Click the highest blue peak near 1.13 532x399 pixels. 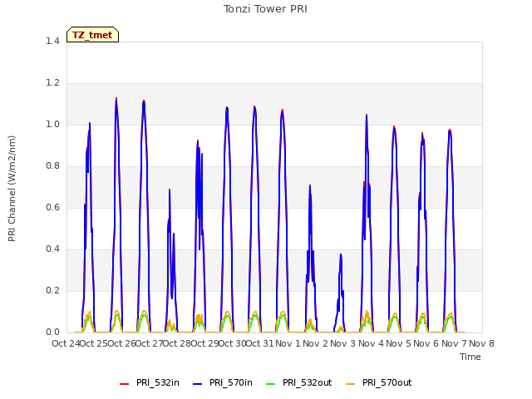(116, 99)
